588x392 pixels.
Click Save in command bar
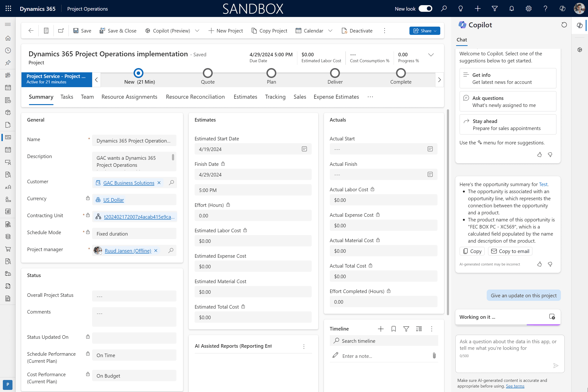click(x=82, y=30)
